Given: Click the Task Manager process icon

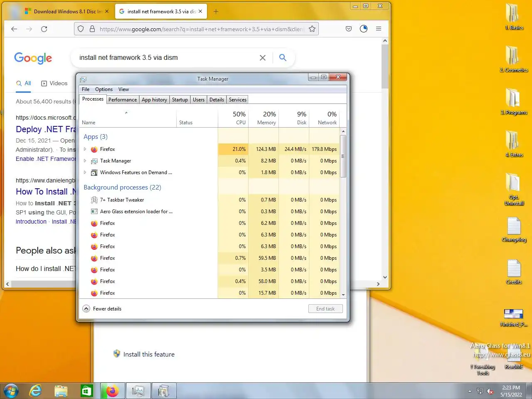Looking at the screenshot, I should [94, 161].
